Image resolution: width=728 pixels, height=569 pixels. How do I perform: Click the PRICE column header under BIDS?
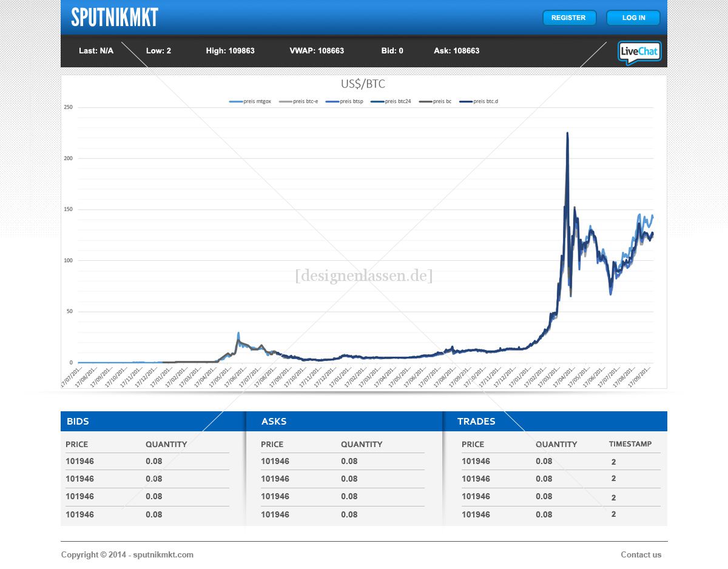pyautogui.click(x=77, y=444)
